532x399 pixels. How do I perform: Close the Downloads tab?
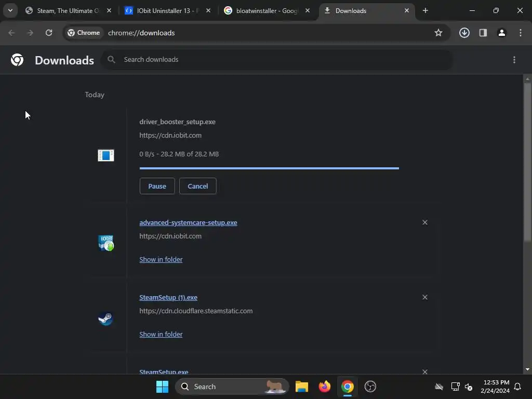406,10
